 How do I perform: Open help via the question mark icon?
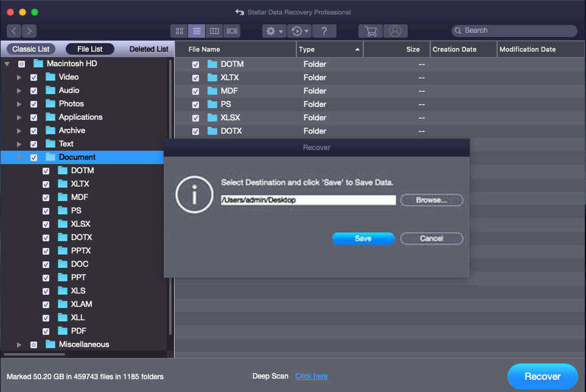(x=324, y=31)
